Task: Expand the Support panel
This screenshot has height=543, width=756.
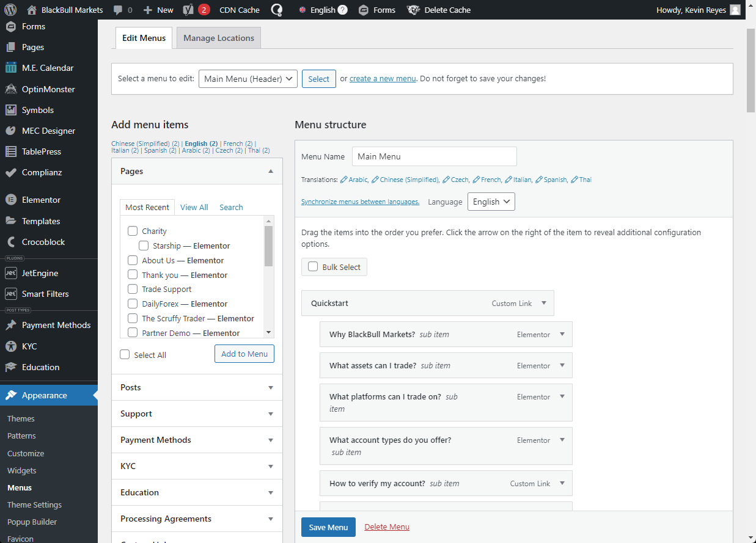Action: (x=271, y=414)
